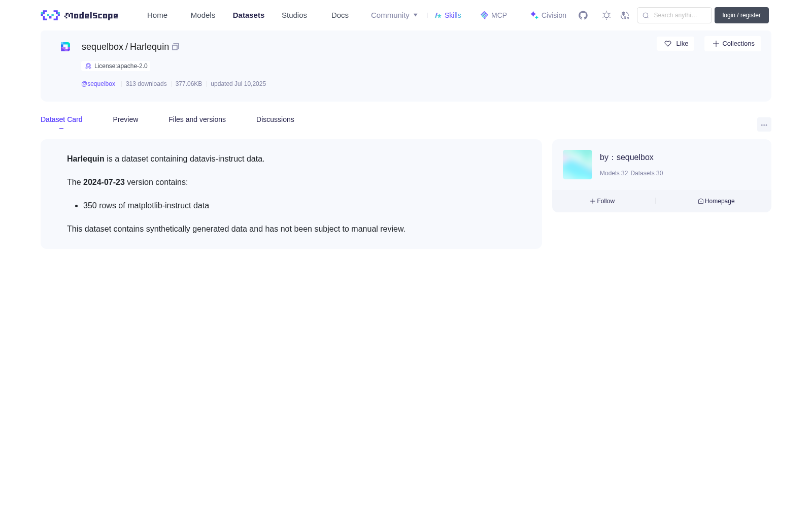Click the Harlequin dataset title
Screen dimensions: 812x508
click(149, 47)
